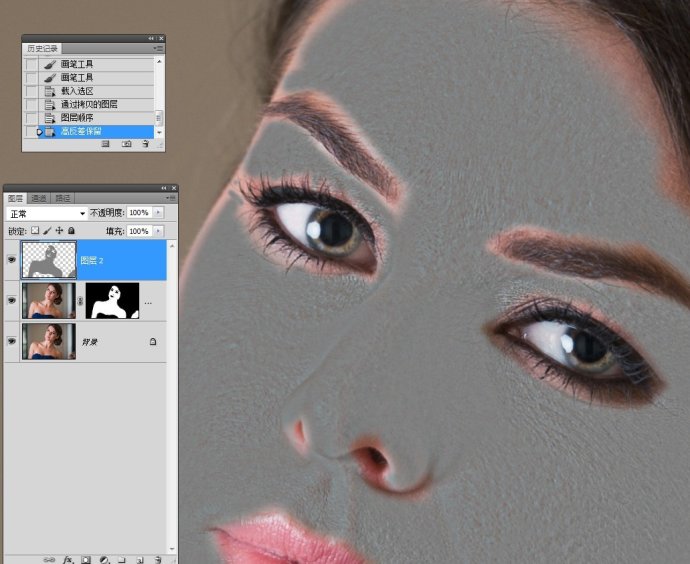Open the 正常 blend mode dropdown

[x=47, y=214]
